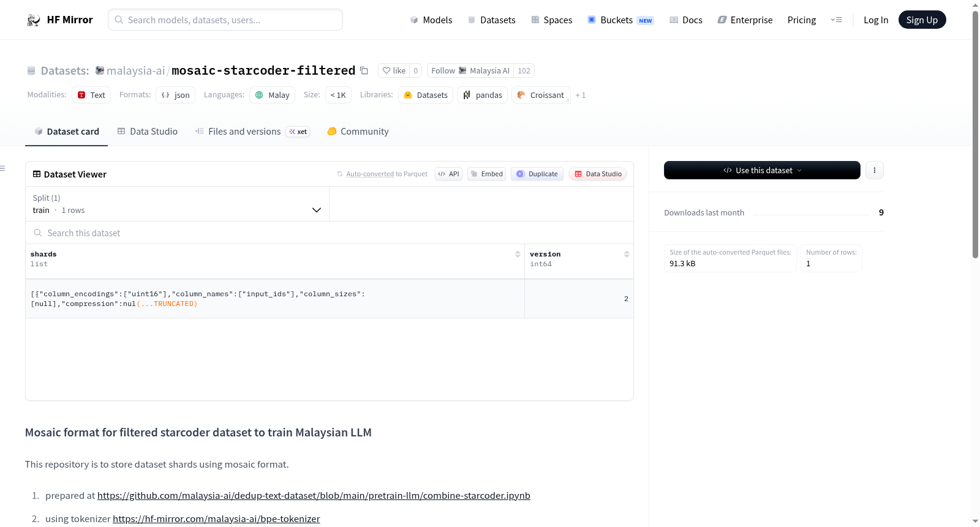
Task: Open the Pricing page
Action: click(x=802, y=20)
